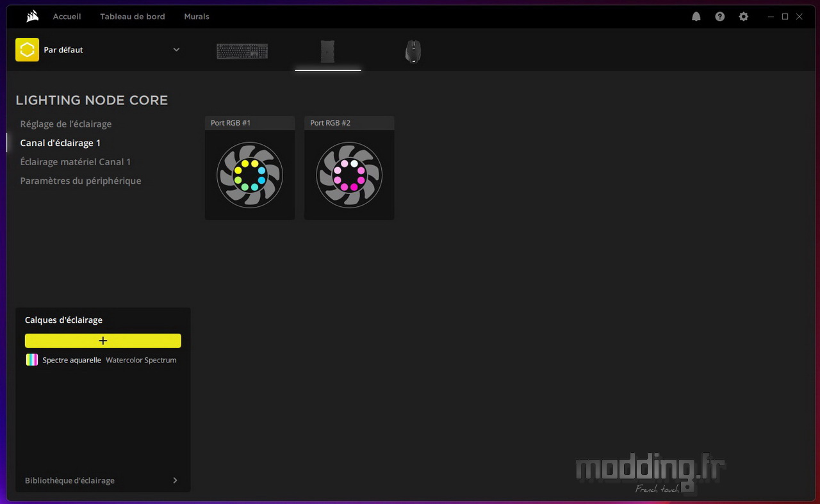Go to the Accueil tab
The image size is (820, 504).
click(67, 17)
